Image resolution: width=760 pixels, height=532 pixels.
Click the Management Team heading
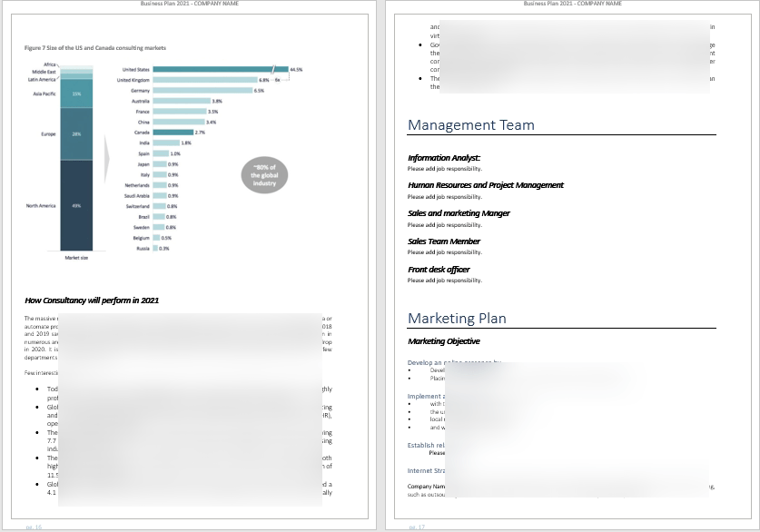[470, 125]
